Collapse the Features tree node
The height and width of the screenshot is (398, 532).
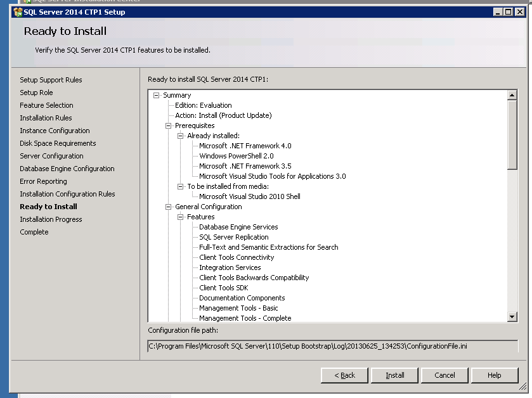(x=181, y=217)
